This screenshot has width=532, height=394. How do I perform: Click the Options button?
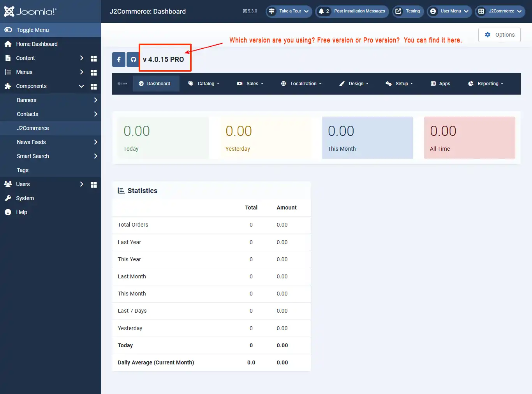499,35
